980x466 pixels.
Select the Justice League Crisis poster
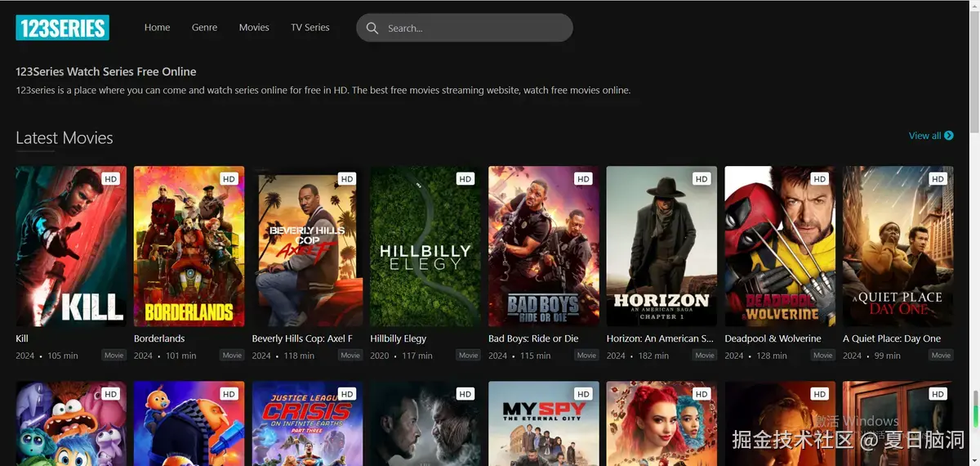coord(307,423)
